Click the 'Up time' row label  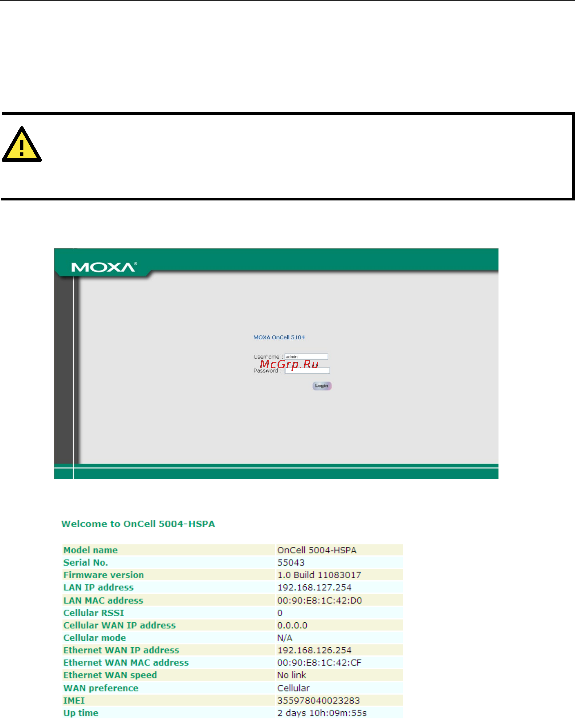81,713
